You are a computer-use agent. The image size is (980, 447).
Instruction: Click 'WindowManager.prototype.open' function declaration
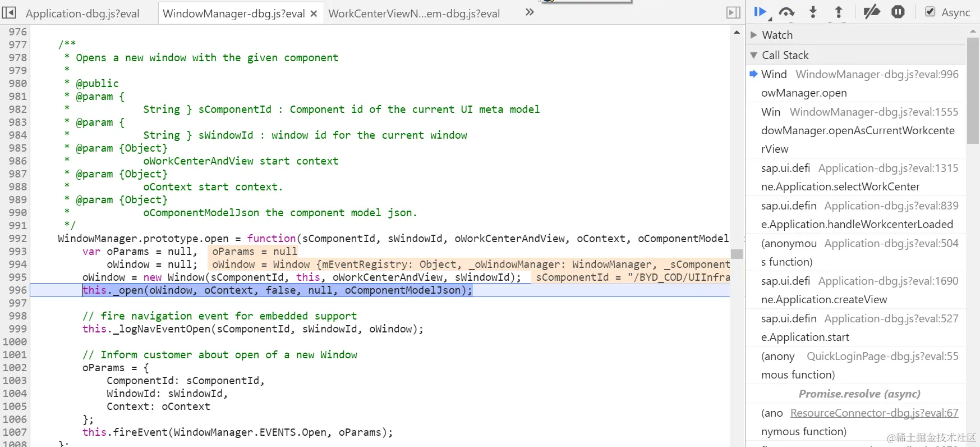(x=393, y=239)
